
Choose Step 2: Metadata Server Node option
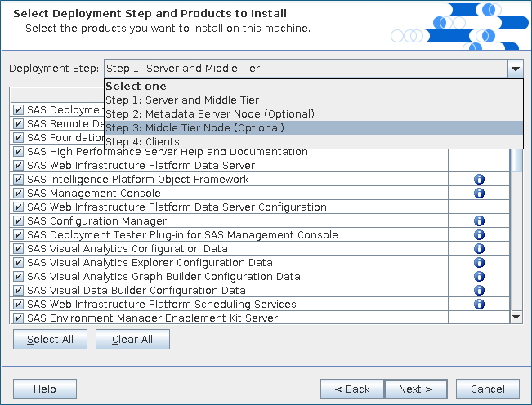(x=209, y=114)
